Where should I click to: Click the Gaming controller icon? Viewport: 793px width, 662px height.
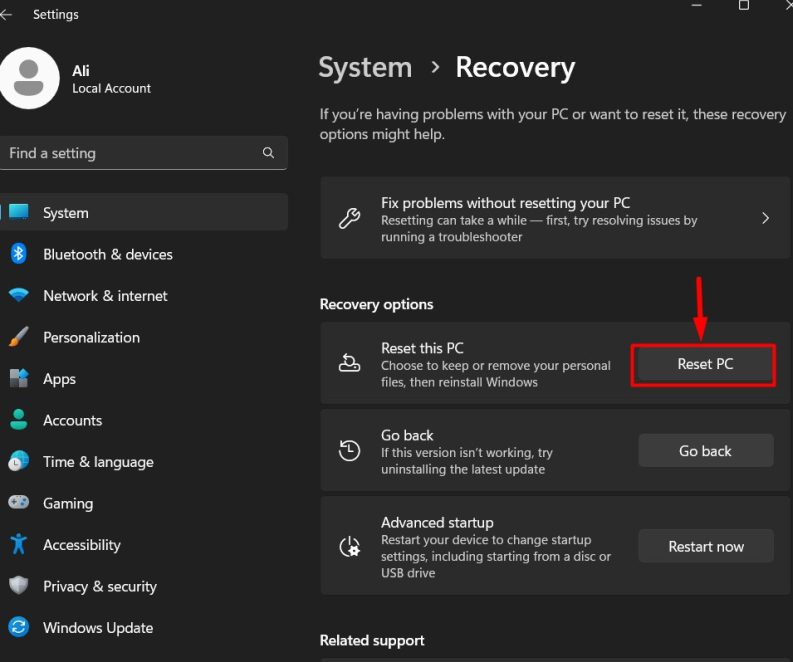(x=18, y=503)
